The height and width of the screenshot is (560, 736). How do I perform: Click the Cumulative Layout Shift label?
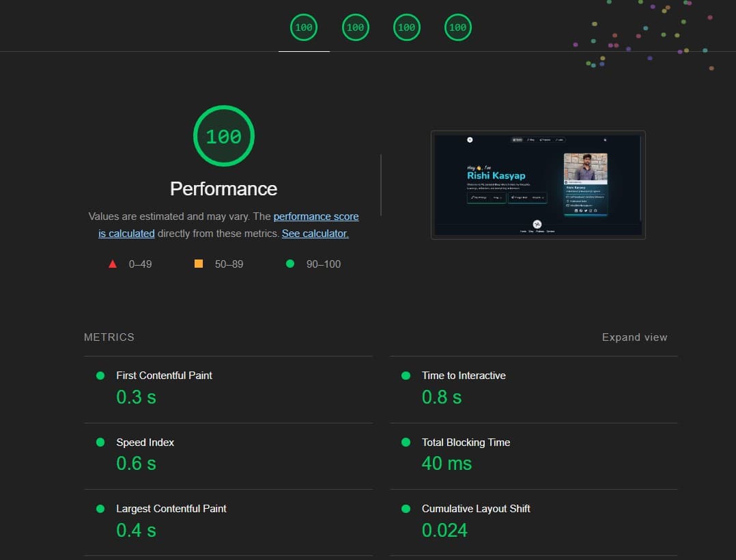(476, 509)
